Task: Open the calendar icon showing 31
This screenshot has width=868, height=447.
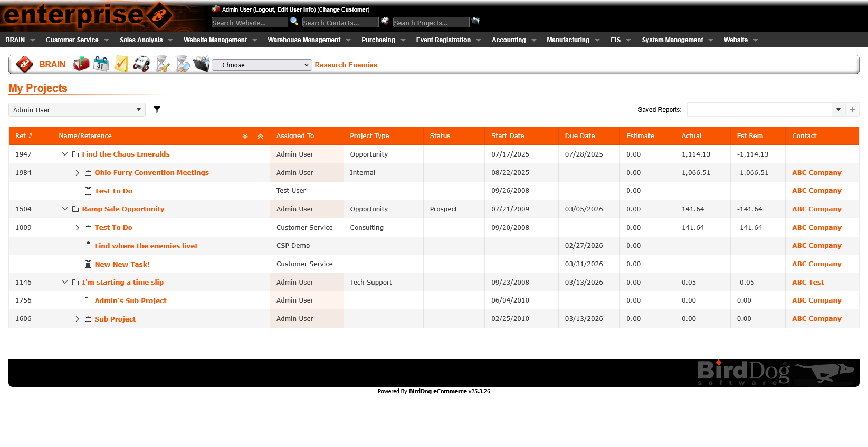Action: pos(101,64)
